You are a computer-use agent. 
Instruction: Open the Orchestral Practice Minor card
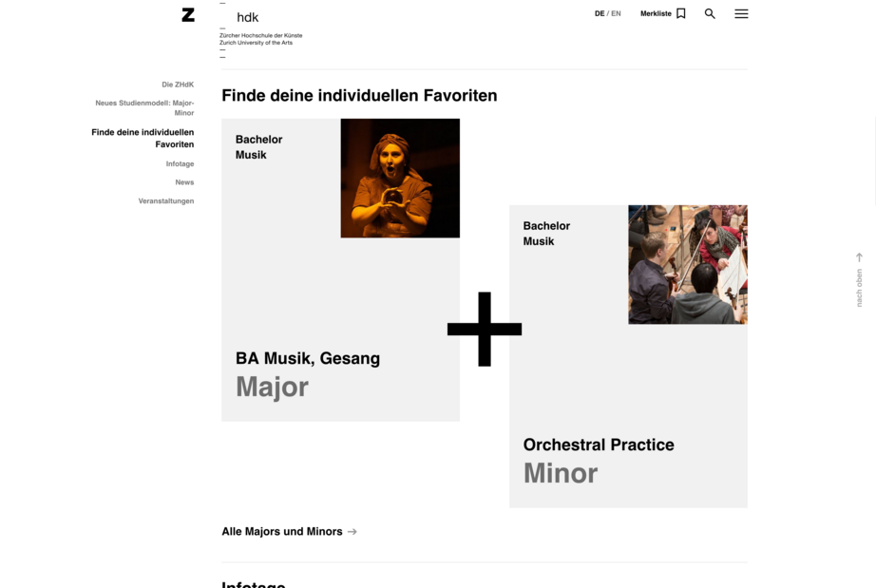point(628,356)
